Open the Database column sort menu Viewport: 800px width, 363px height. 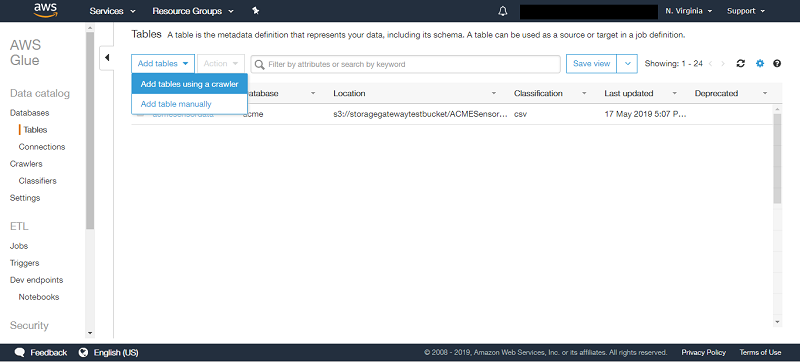click(x=313, y=93)
